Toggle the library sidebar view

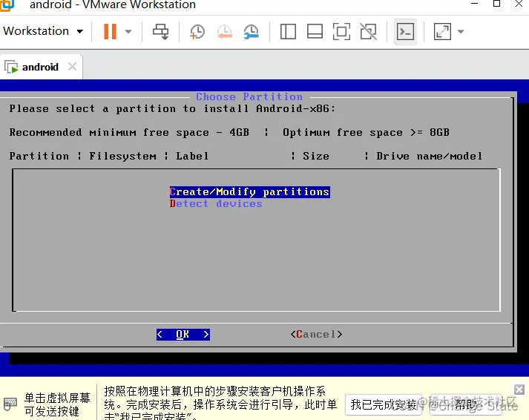(288, 32)
